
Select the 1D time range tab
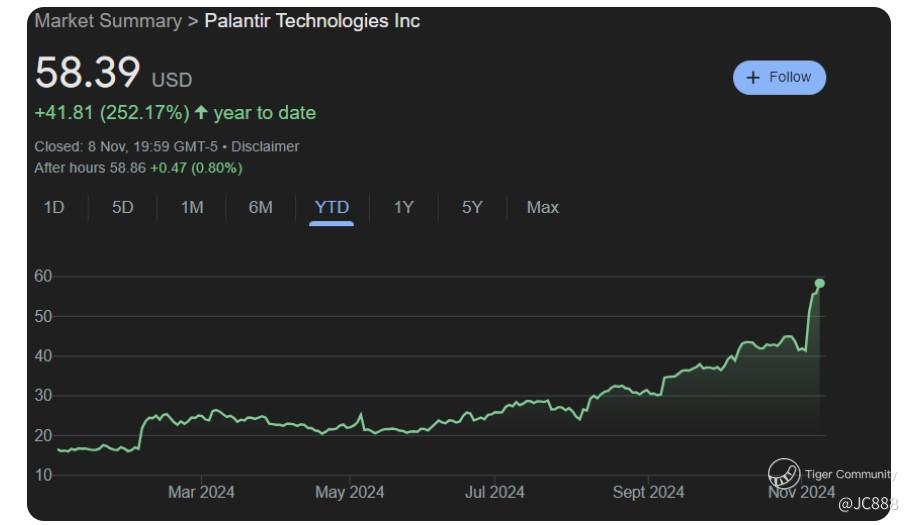point(54,208)
